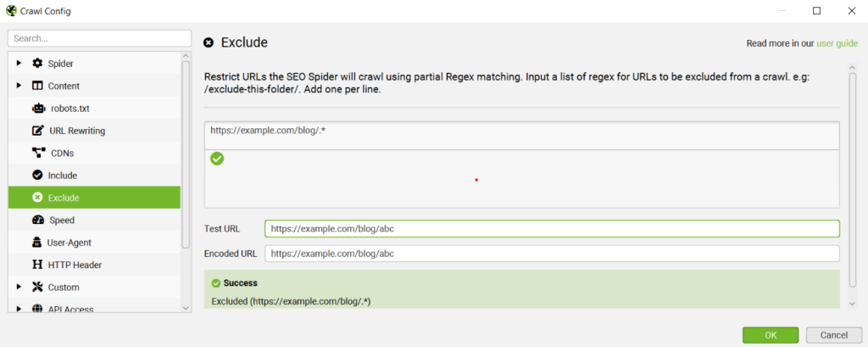Image resolution: width=868 pixels, height=347 pixels.
Task: Click the Content columns icon
Action: (x=37, y=86)
